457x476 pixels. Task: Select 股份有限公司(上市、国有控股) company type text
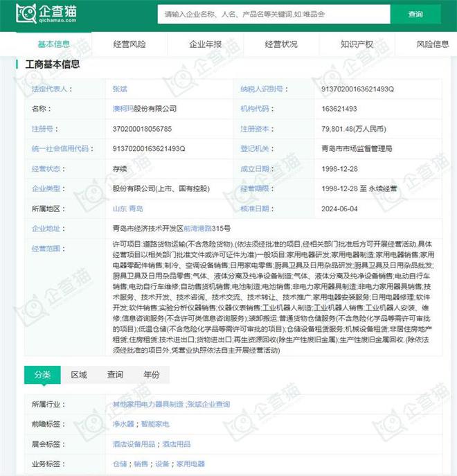point(161,188)
